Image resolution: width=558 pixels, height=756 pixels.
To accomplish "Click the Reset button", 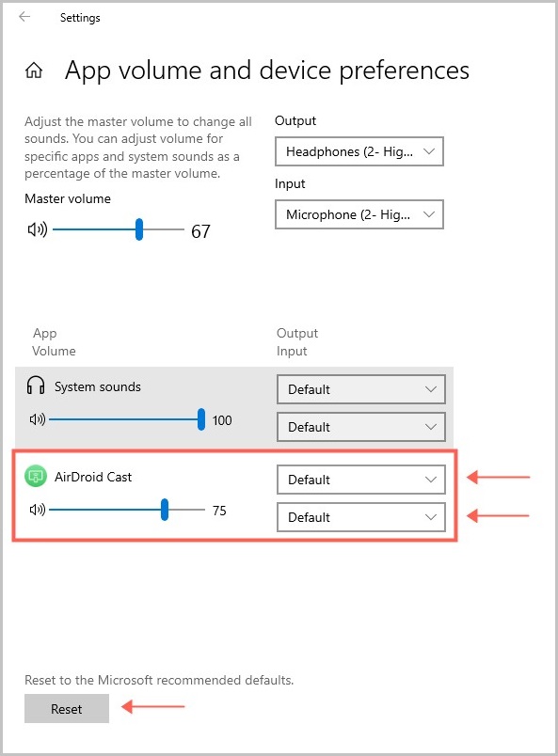I will 66,708.
